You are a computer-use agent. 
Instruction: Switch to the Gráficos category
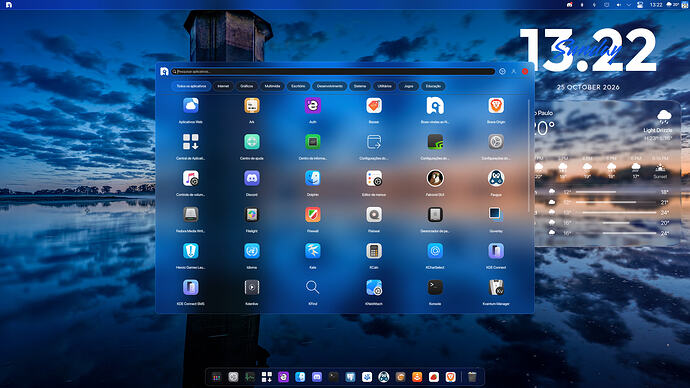click(246, 86)
